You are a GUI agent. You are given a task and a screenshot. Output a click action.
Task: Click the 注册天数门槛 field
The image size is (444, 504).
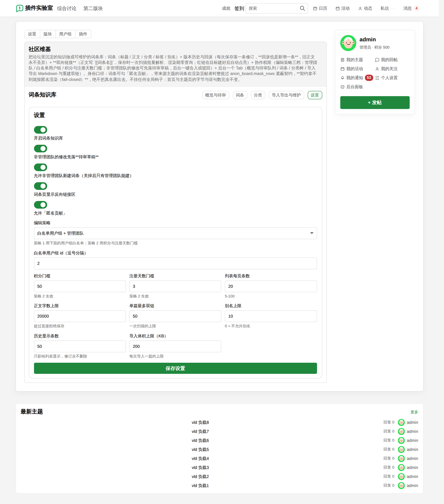pyautogui.click(x=175, y=286)
